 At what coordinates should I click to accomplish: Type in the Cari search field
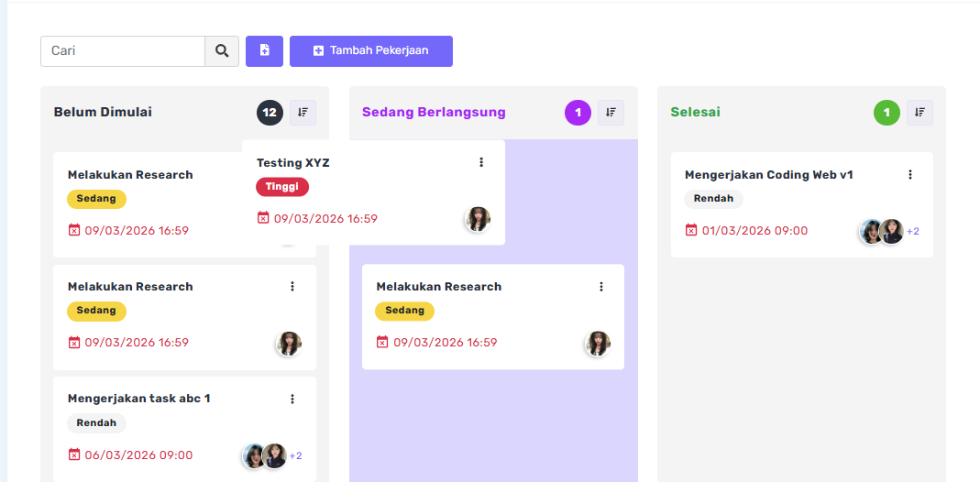tap(123, 51)
